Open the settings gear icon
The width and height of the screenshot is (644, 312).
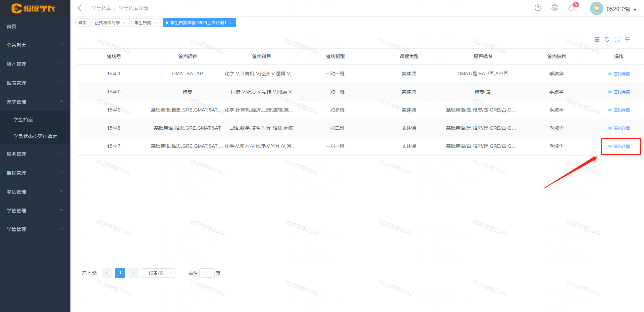point(554,8)
